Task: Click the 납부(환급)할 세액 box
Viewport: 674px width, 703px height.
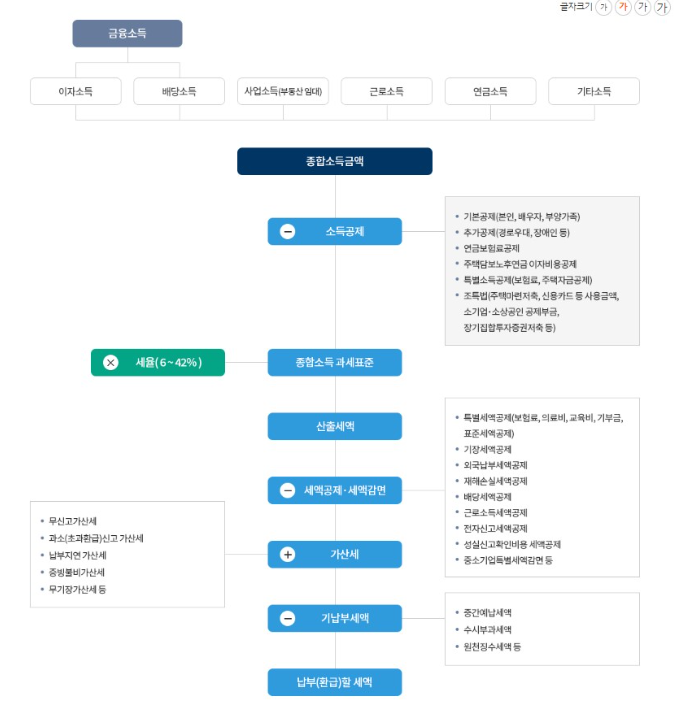Action: pyautogui.click(x=335, y=682)
